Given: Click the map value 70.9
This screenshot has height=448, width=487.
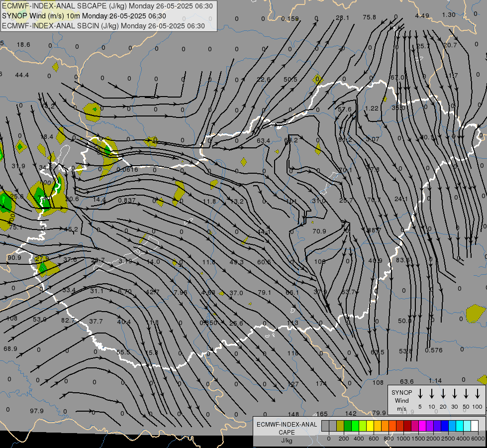Looking at the screenshot, I should (319, 231).
